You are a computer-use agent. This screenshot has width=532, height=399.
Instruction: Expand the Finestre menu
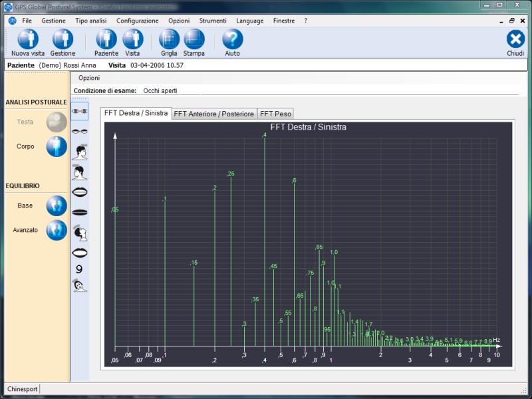click(283, 21)
